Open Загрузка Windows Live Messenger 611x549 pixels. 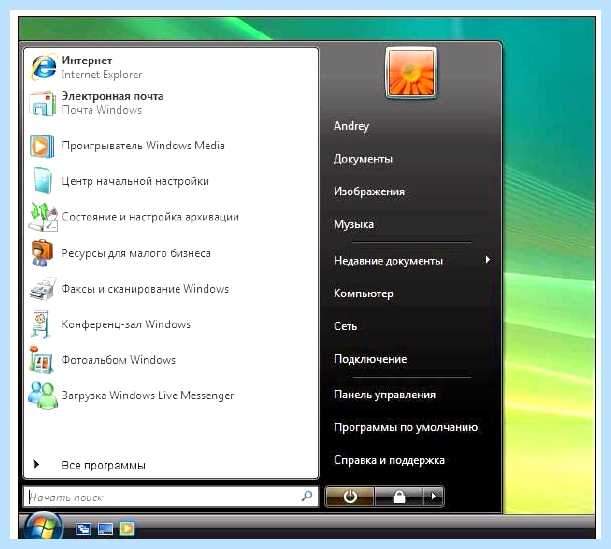tap(148, 395)
